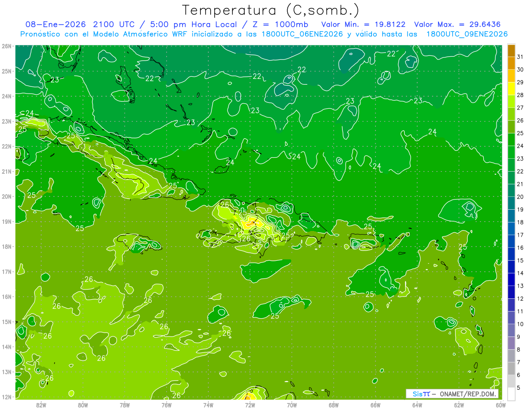This screenshot has width=532, height=411.
Task: Click the "26N" latitude axis label
Action: (6, 46)
